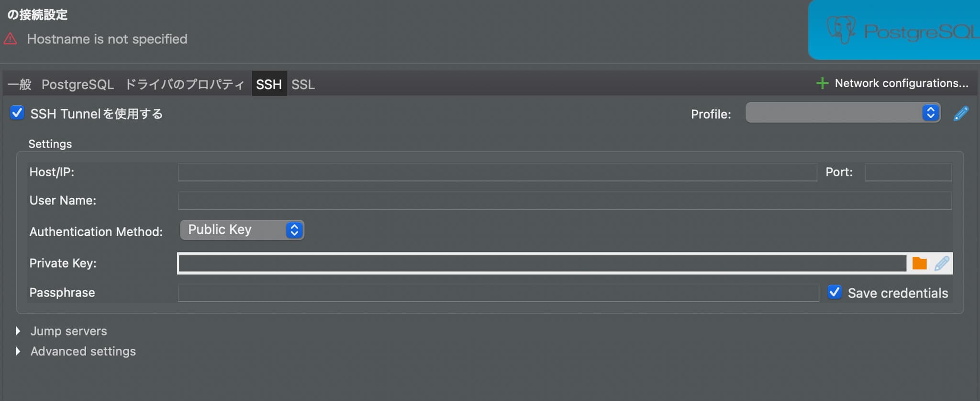Open the ドライバのプロパティ tab
980x401 pixels.
coord(184,84)
